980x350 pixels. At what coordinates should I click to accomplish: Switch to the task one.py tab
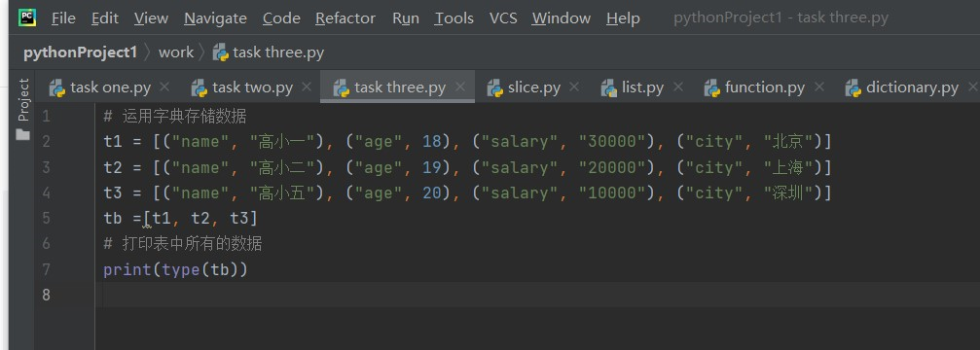tap(111, 87)
